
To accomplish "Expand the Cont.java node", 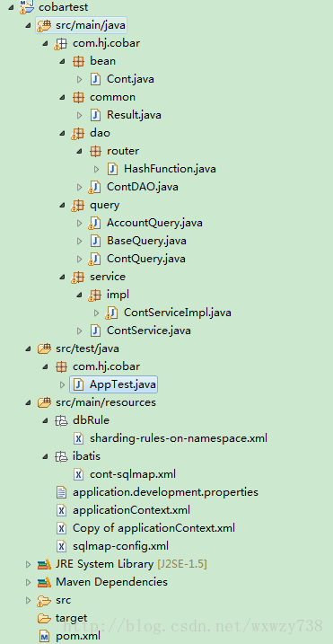I will 79,79.
